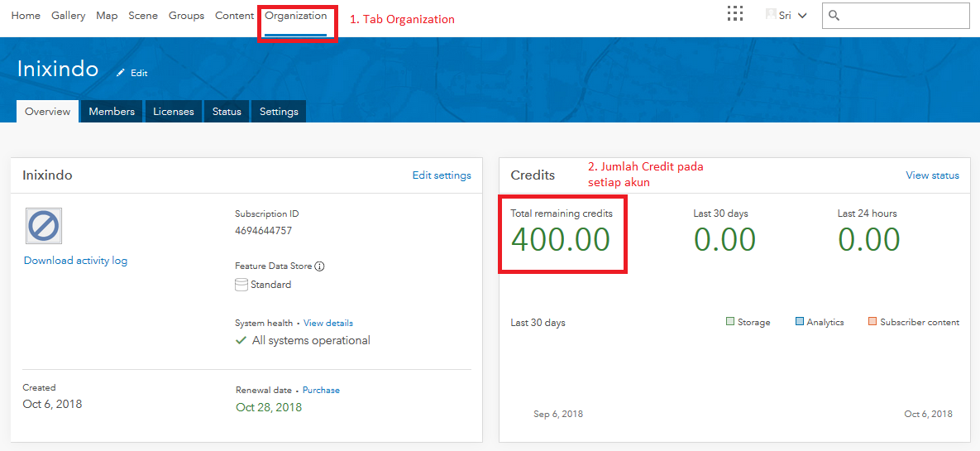Screen dimensions: 980x451
Task: Click the Edit settings link
Action: (442, 175)
